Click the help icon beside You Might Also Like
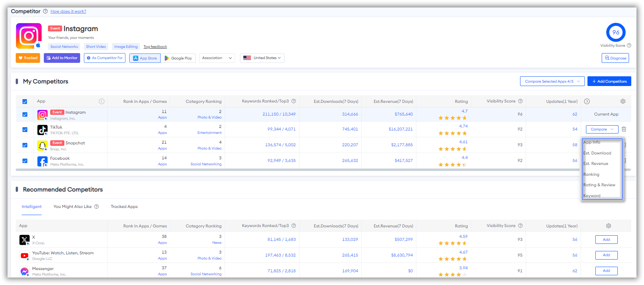 click(x=96, y=206)
